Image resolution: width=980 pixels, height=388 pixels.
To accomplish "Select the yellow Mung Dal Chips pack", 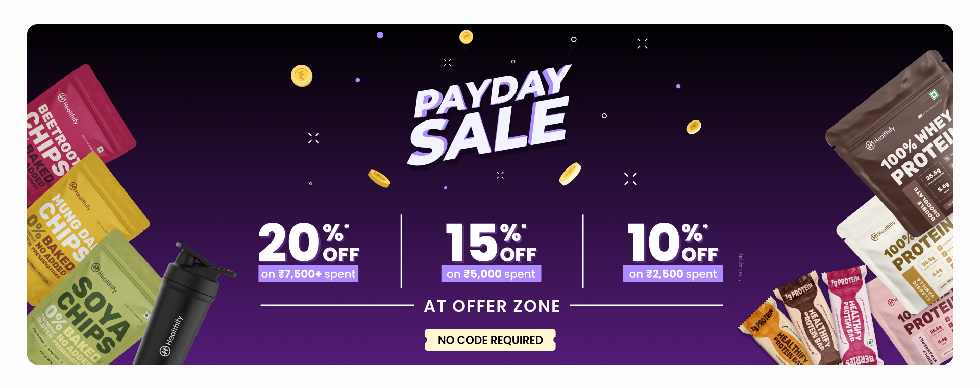I will [82, 214].
